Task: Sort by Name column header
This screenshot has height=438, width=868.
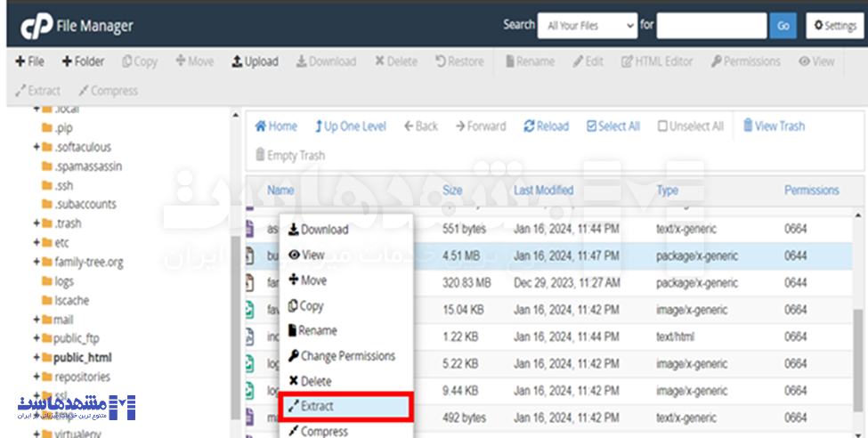Action: pyautogui.click(x=280, y=191)
